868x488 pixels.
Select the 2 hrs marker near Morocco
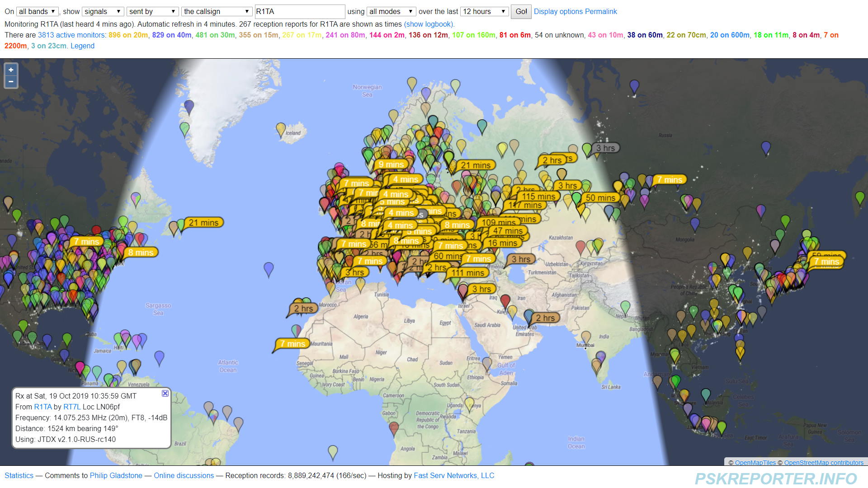303,309
